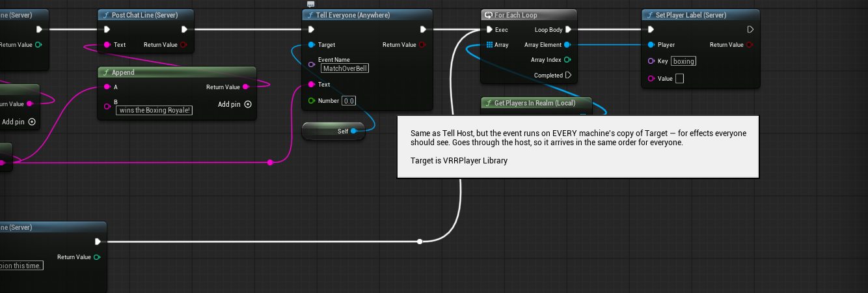This screenshot has height=293, width=868.
Task: Edit the MatchOverBell event name field
Action: click(x=345, y=68)
